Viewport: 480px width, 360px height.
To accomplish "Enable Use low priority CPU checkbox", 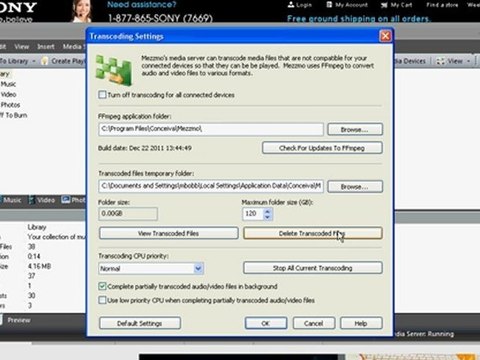I will pos(102,300).
